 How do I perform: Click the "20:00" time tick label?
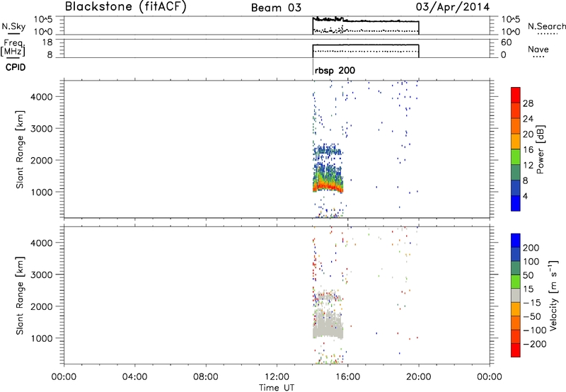pyautogui.click(x=418, y=377)
